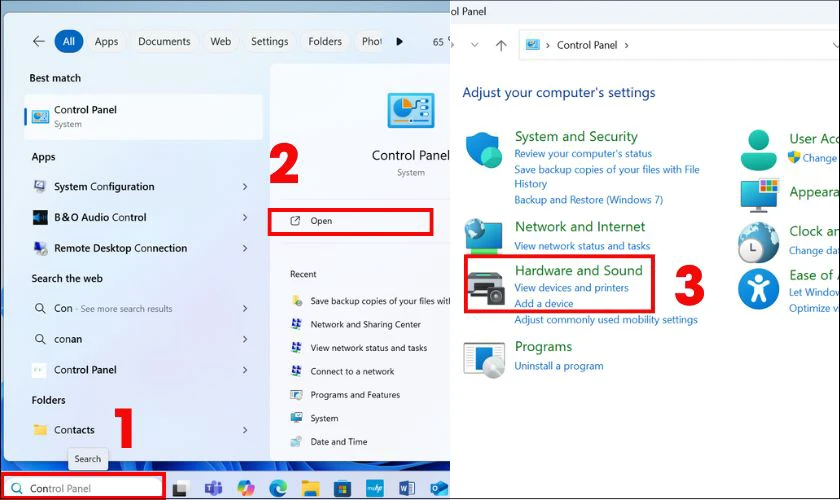Launch Microsoft Edge from the taskbar
This screenshot has height=500, width=840.
[278, 488]
